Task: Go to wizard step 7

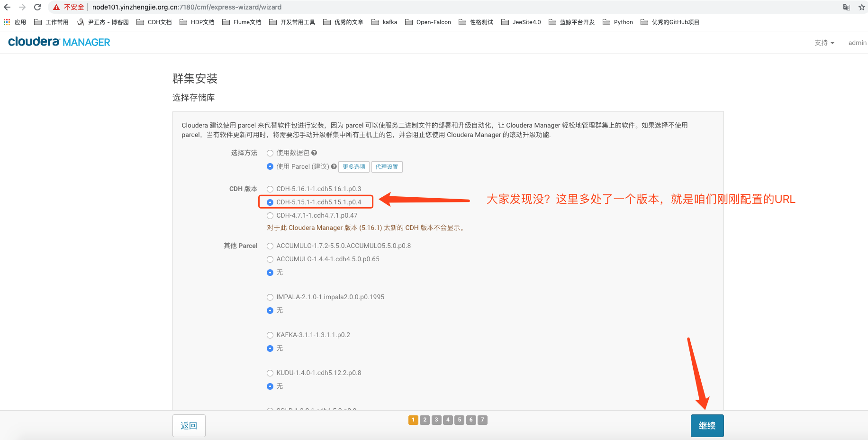Action: coord(482,420)
